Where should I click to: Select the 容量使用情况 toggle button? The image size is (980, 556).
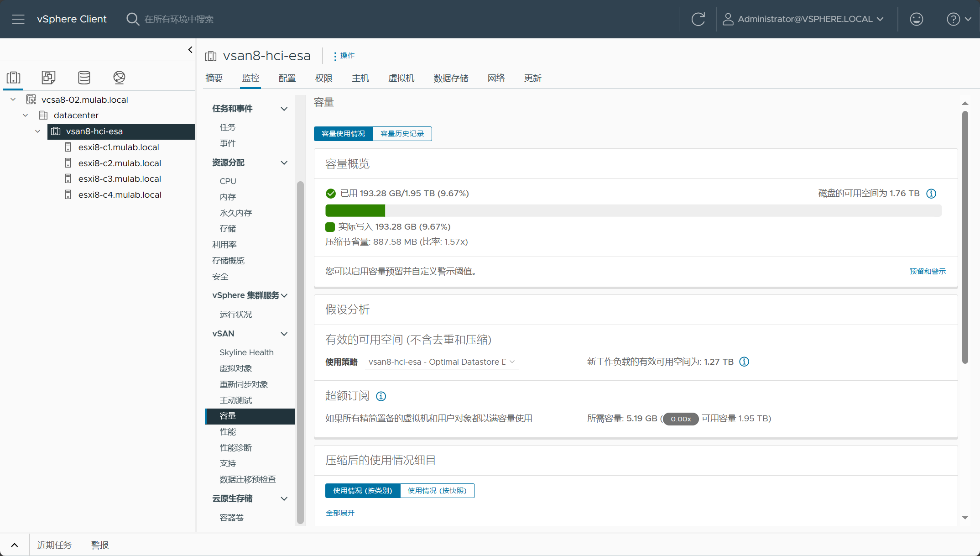point(344,134)
